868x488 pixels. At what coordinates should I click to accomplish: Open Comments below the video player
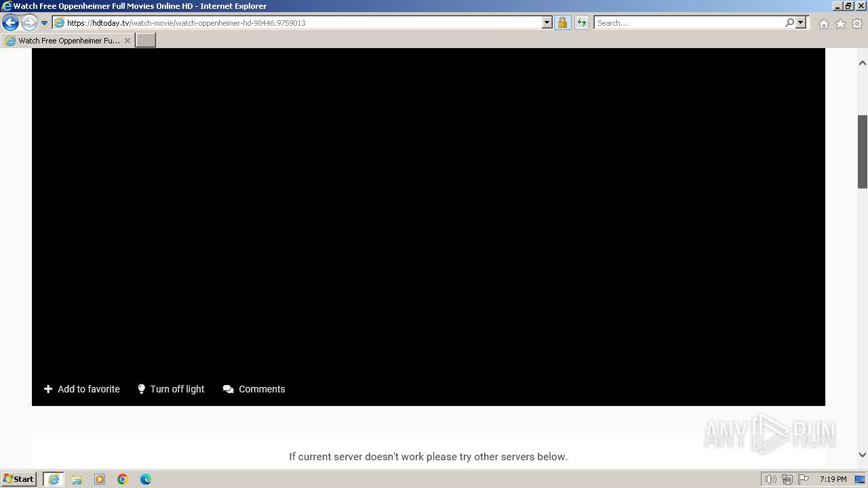pyautogui.click(x=254, y=389)
